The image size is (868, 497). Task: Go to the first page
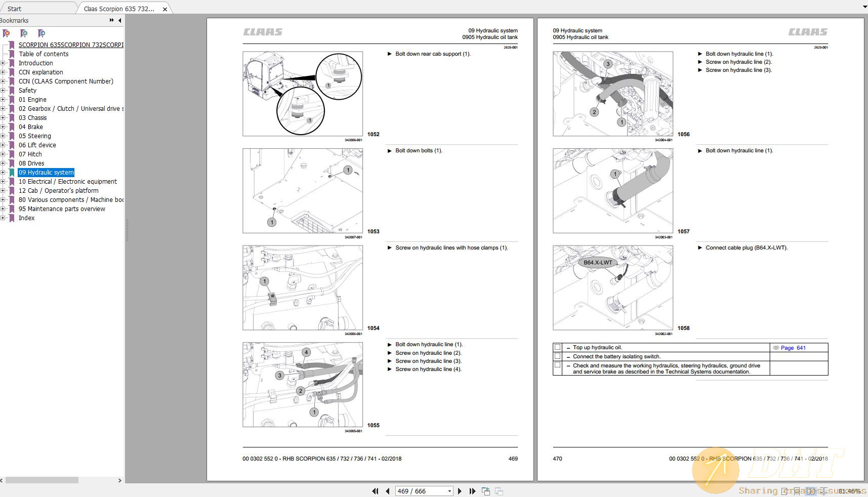point(375,491)
